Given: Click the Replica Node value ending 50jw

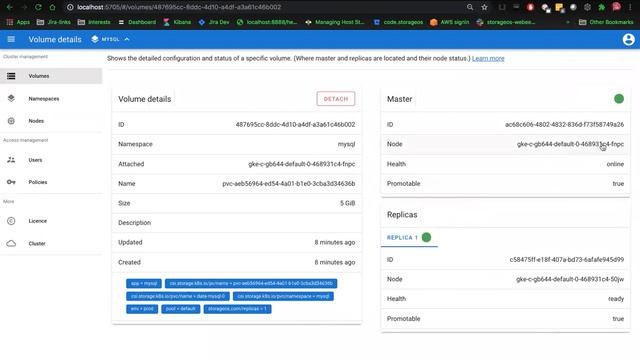Looking at the screenshot, I should point(570,279).
